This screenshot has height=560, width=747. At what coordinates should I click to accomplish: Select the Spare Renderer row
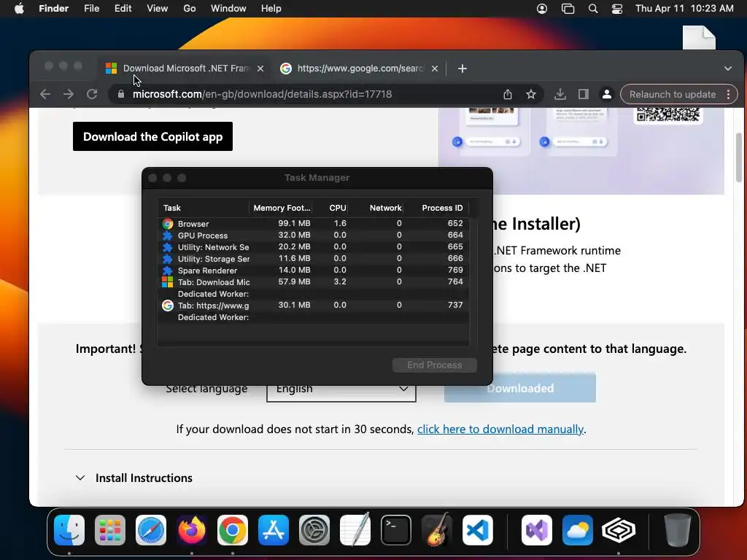(314, 270)
